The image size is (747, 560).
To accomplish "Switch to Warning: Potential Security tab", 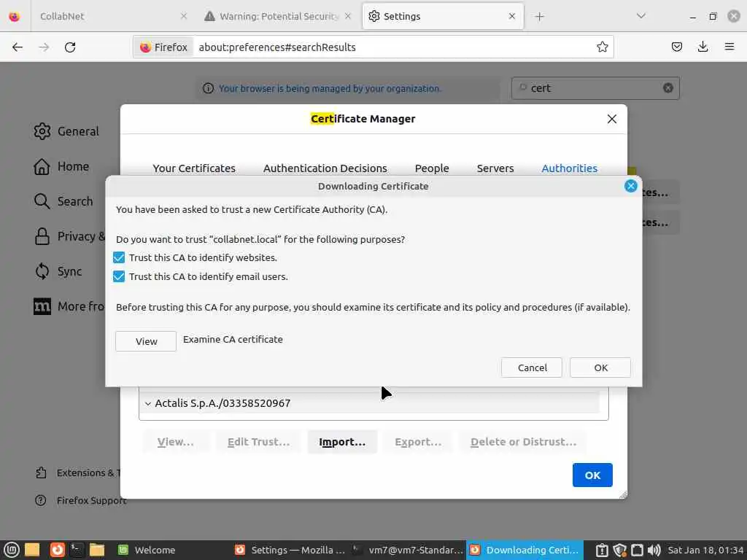I will [278, 16].
